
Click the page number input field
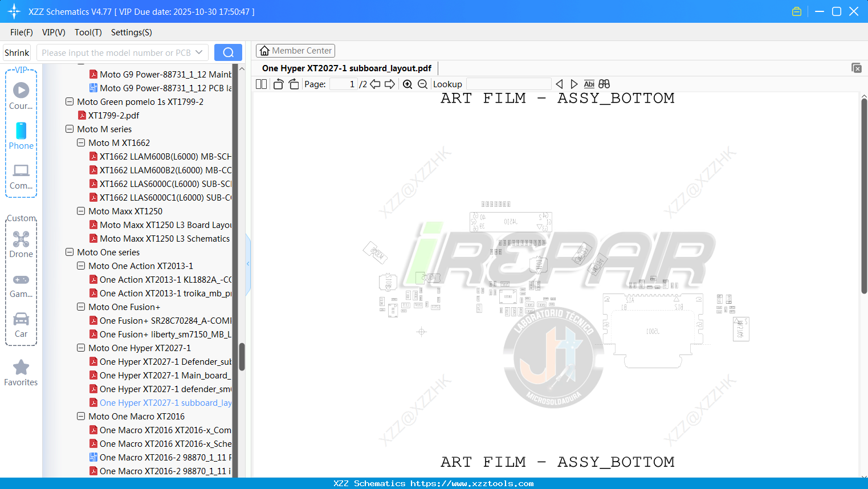342,83
